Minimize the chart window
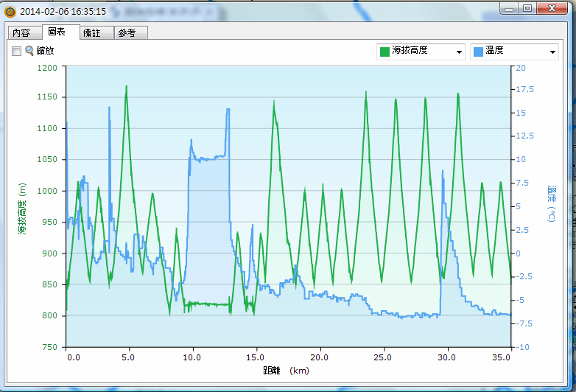Viewport: 576px width, 392px height. coord(510,8)
